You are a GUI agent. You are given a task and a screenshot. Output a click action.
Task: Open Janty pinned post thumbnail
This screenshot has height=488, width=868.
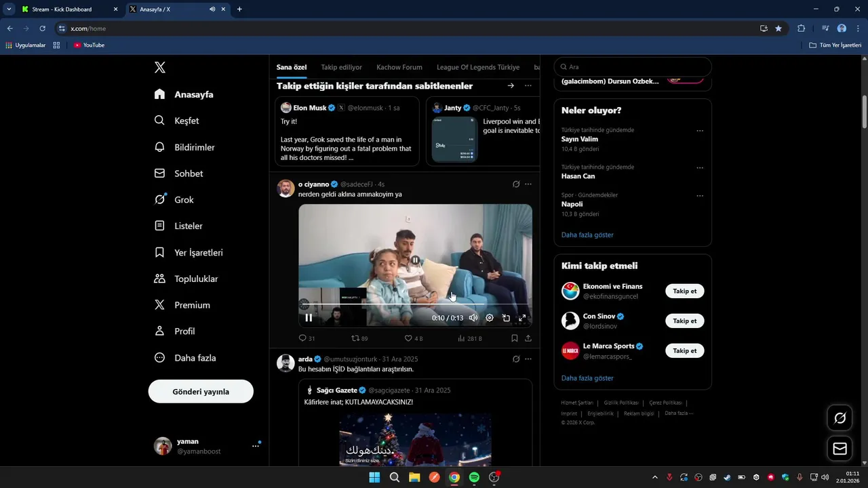(454, 140)
